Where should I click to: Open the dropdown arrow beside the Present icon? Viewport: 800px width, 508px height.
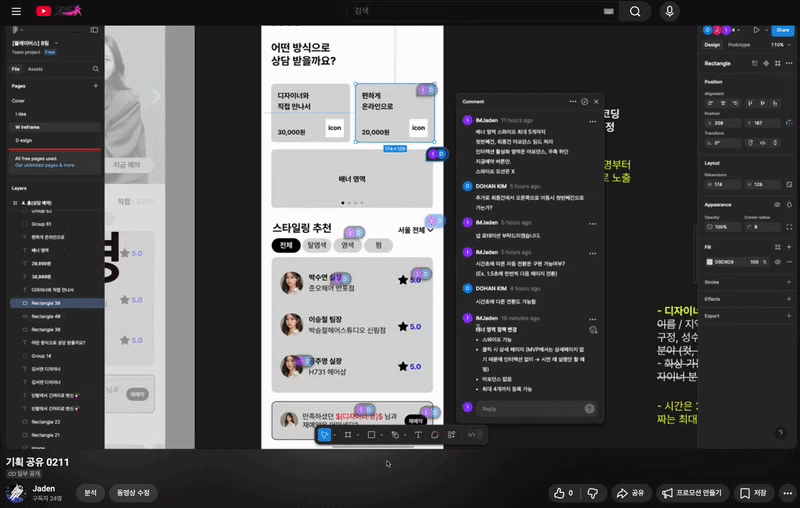(x=766, y=30)
